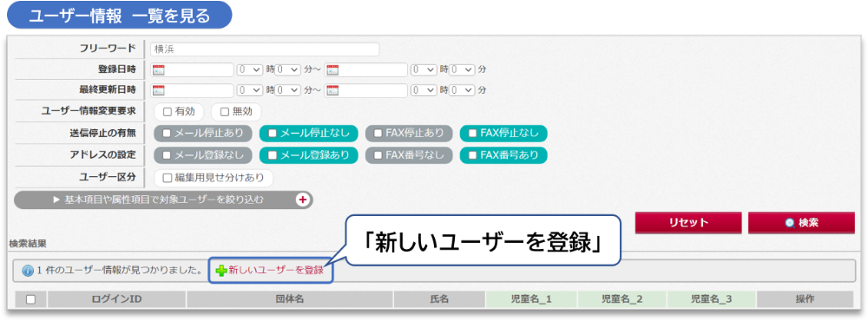Open 登録日時 start hour dropdown

[250, 69]
